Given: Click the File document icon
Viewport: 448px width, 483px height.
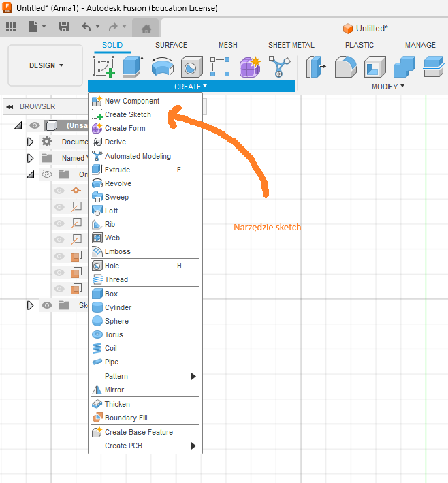Looking at the screenshot, I should coord(33,27).
